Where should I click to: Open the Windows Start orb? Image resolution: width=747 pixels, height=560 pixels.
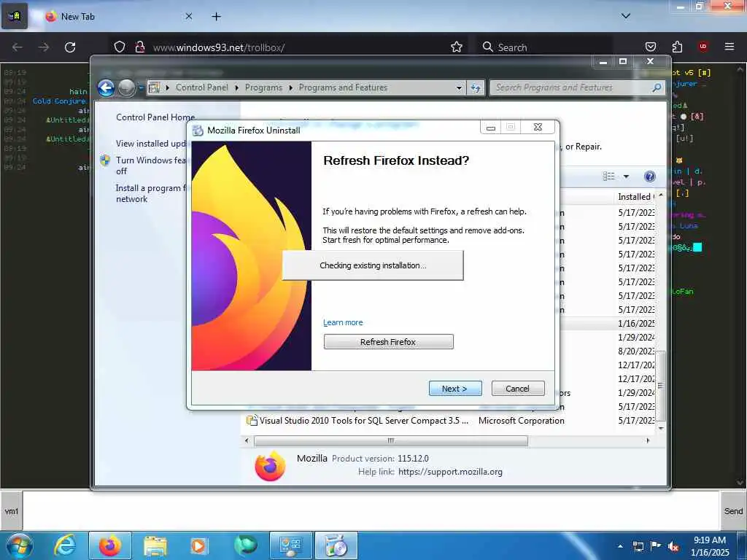pos(20,545)
